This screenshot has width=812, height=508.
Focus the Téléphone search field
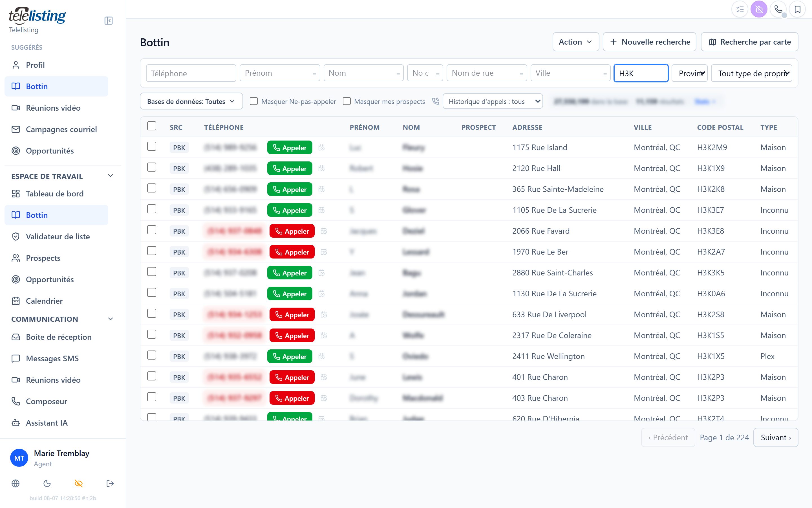tap(191, 73)
